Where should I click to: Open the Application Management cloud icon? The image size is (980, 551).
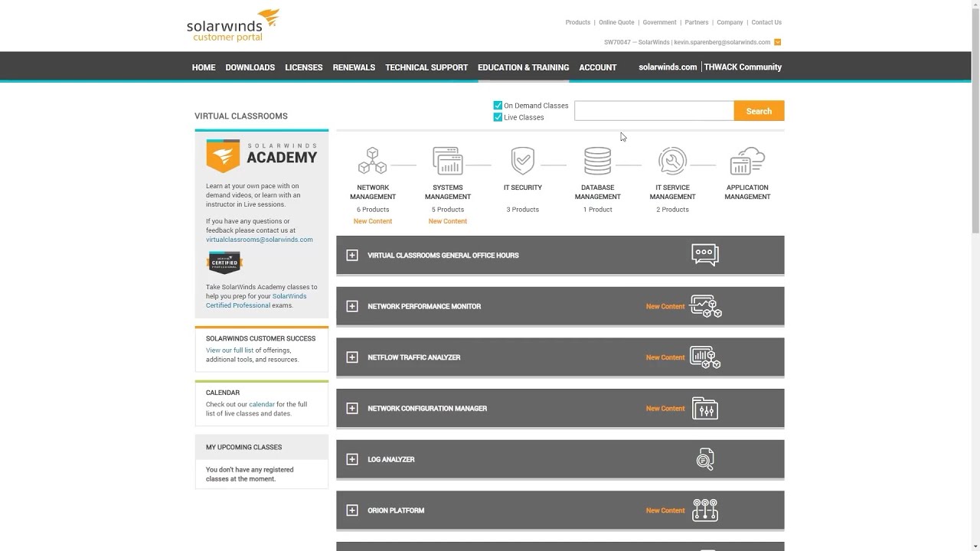point(747,161)
